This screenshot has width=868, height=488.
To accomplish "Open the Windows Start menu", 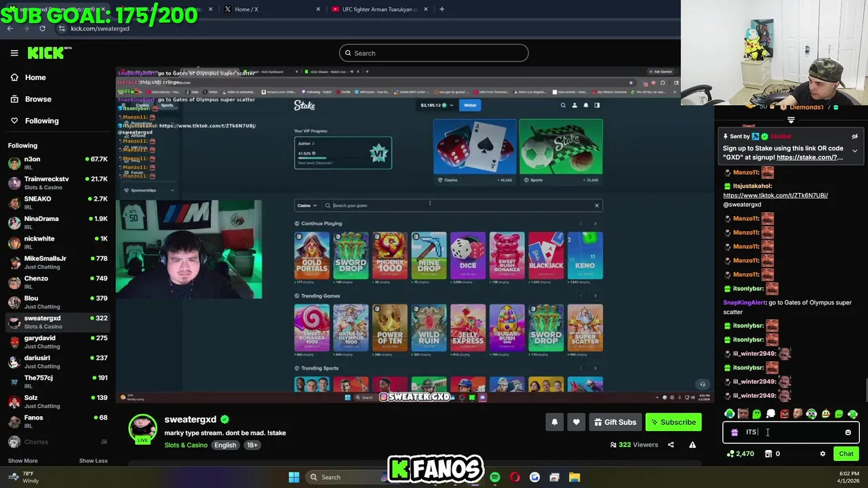I will pos(294,477).
